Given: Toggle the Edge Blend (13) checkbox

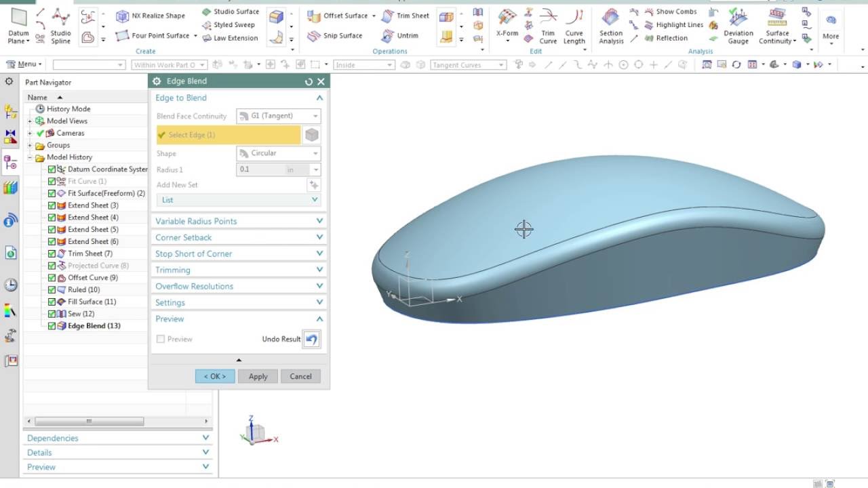Looking at the screenshot, I should (x=52, y=326).
